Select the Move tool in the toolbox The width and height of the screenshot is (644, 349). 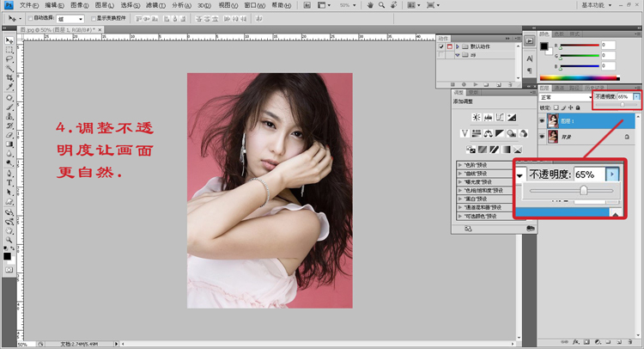pos(9,40)
